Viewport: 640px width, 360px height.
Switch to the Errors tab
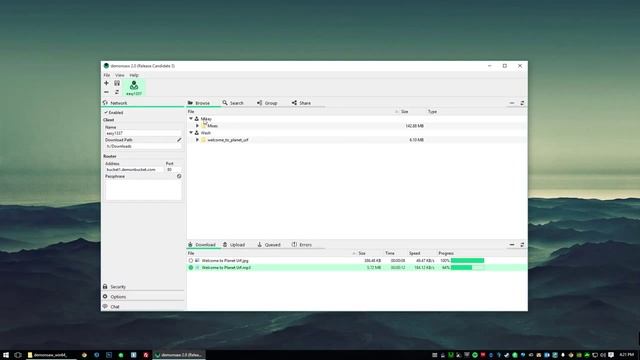302,245
